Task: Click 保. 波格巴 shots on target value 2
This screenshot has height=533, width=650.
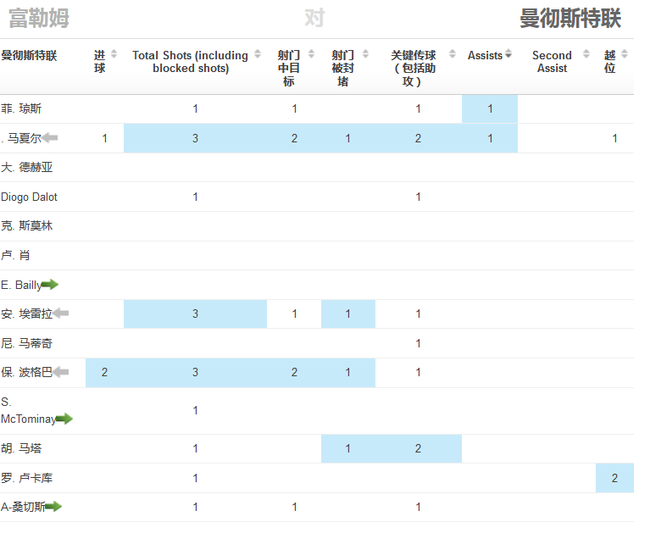Action: (x=294, y=373)
